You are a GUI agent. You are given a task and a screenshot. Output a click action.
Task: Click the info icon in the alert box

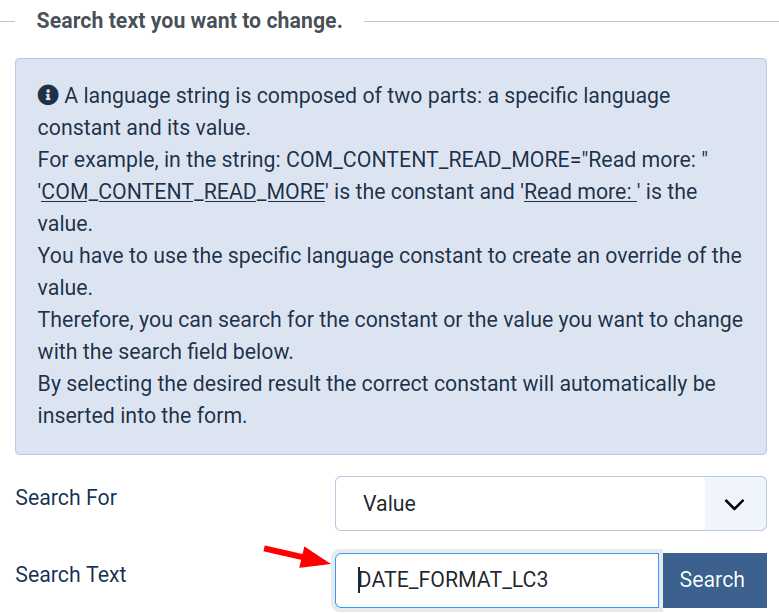[48, 95]
